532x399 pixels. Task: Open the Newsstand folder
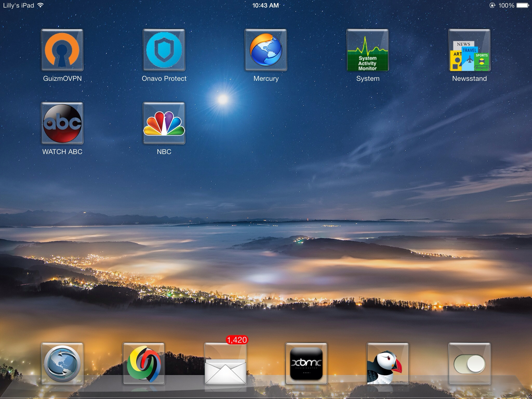click(469, 50)
